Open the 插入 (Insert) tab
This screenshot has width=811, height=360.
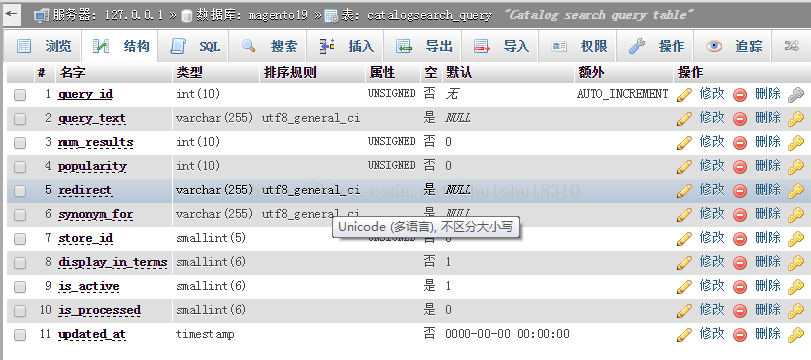(346, 47)
